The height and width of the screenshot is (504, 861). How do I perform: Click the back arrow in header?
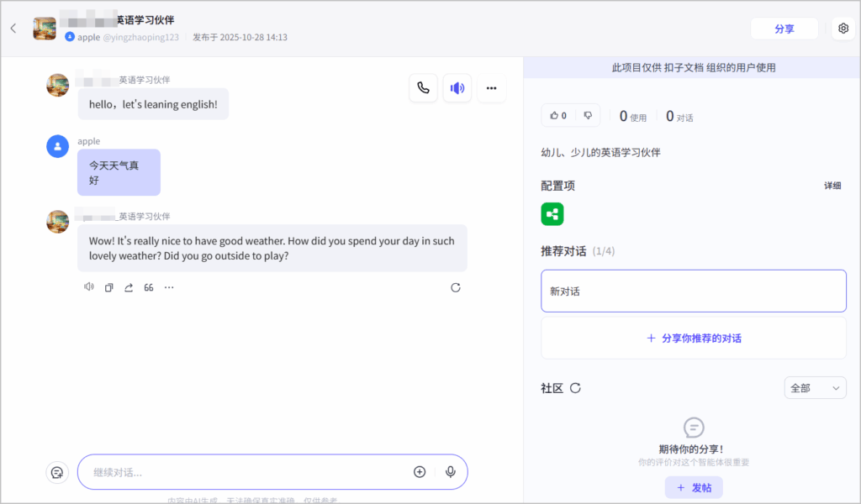(13, 29)
